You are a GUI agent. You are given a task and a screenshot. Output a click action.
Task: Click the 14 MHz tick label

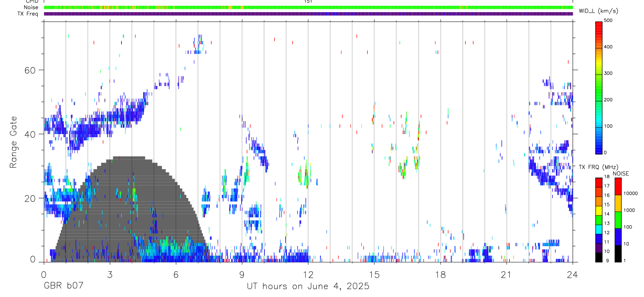coord(607,214)
